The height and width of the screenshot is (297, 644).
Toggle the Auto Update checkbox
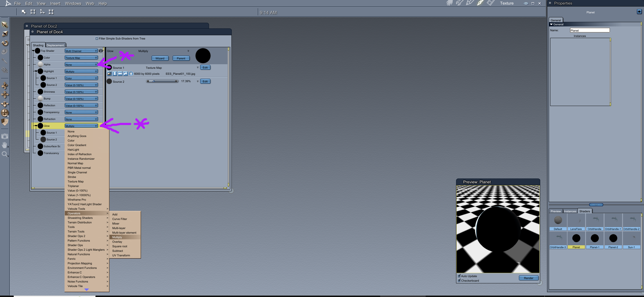[x=459, y=276]
